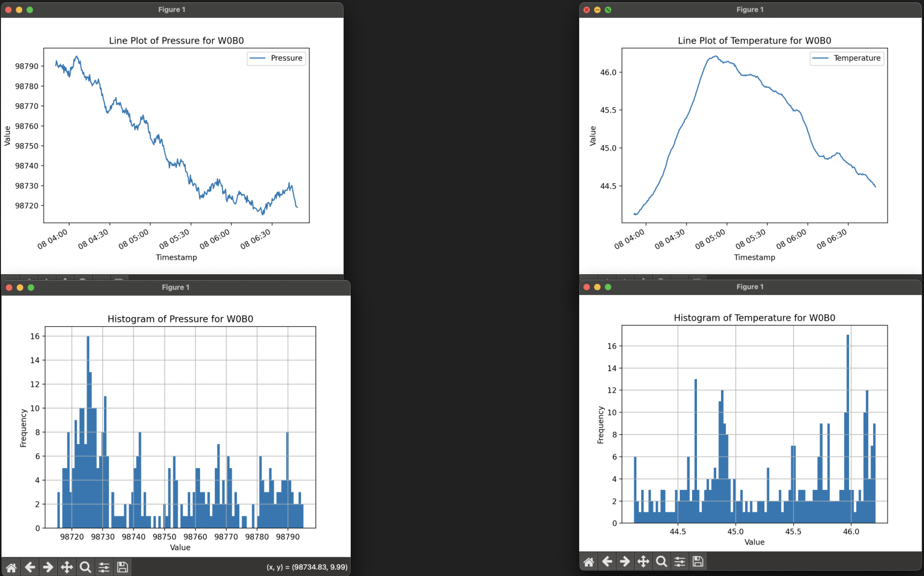The image size is (924, 576).
Task: Click 'Figure 1' title bar of Pressure histogram window
Action: pos(176,288)
